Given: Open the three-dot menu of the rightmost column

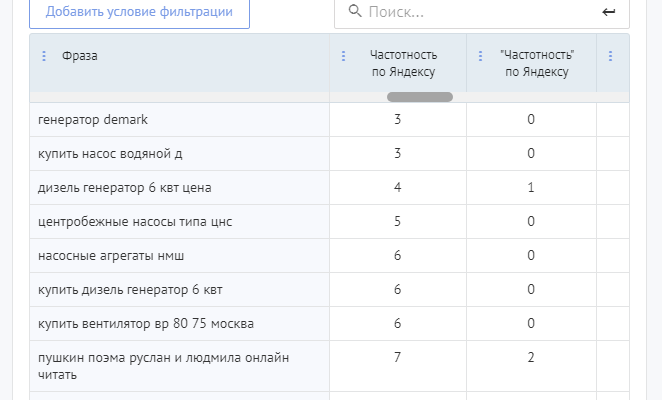Looking at the screenshot, I should click(x=610, y=56).
